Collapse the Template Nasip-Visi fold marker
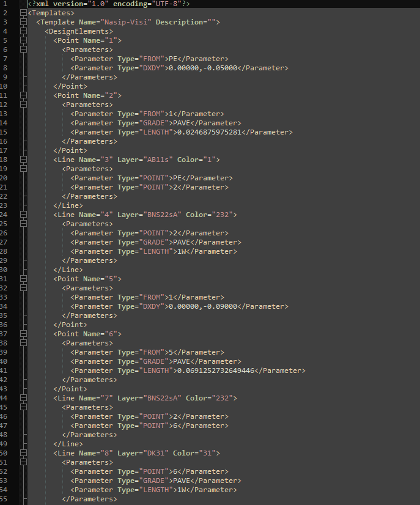This screenshot has height=505, width=420. coord(23,22)
